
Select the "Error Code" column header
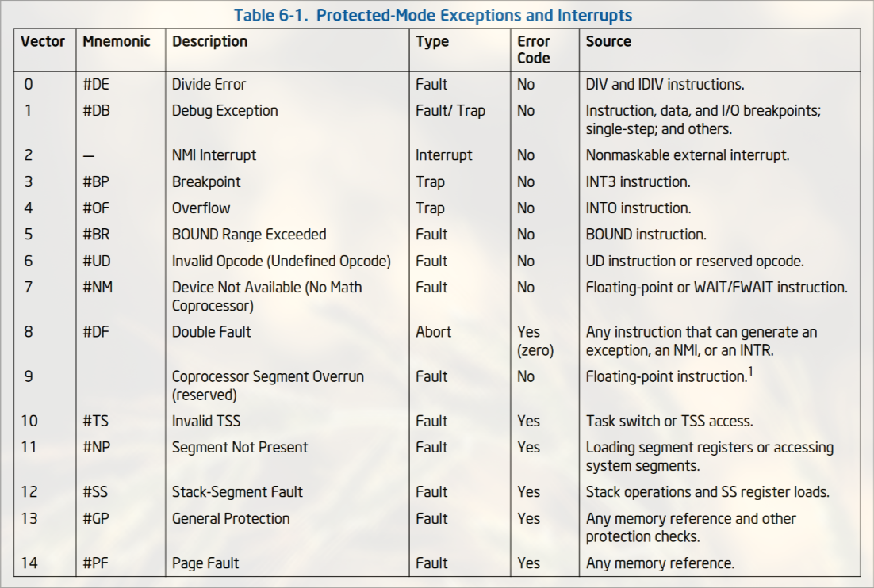point(534,49)
